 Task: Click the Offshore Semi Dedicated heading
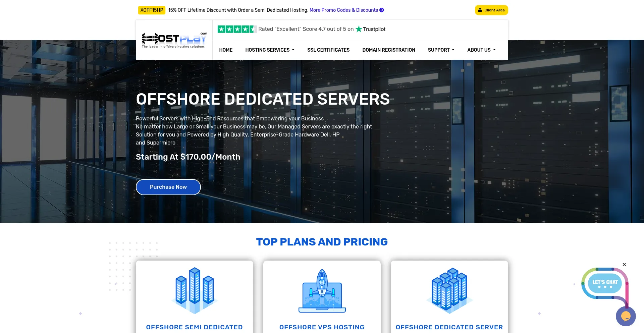tap(195, 327)
